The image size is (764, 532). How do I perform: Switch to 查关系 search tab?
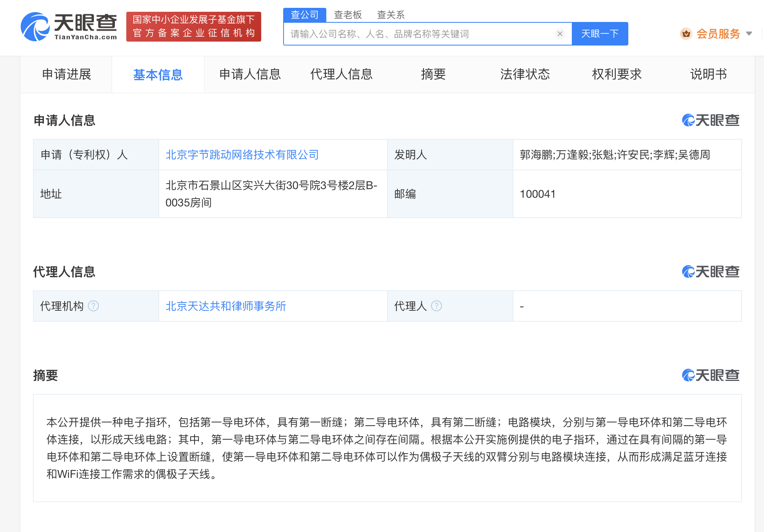391,15
